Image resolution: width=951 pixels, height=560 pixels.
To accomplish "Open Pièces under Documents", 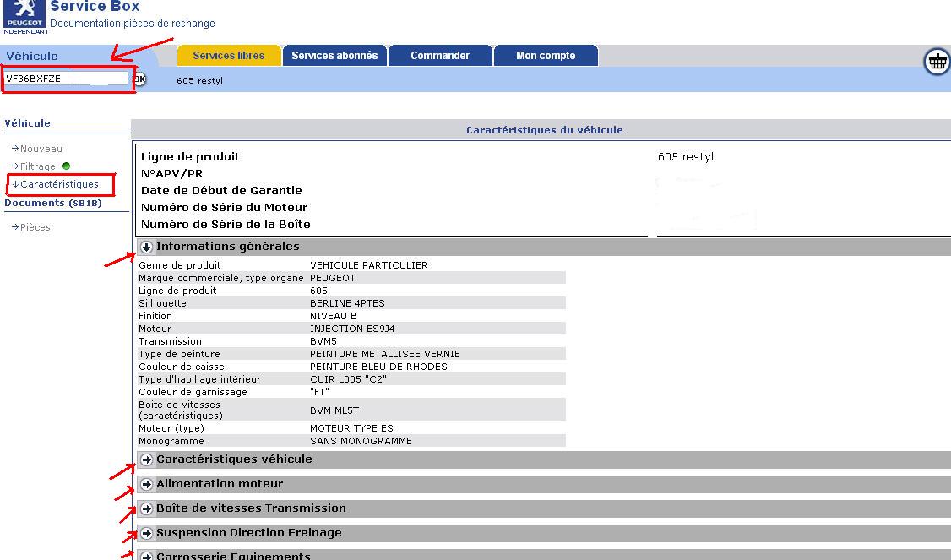I will (x=35, y=227).
